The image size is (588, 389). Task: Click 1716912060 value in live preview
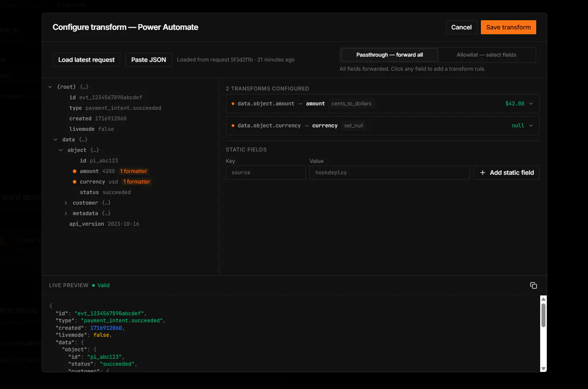pos(106,328)
